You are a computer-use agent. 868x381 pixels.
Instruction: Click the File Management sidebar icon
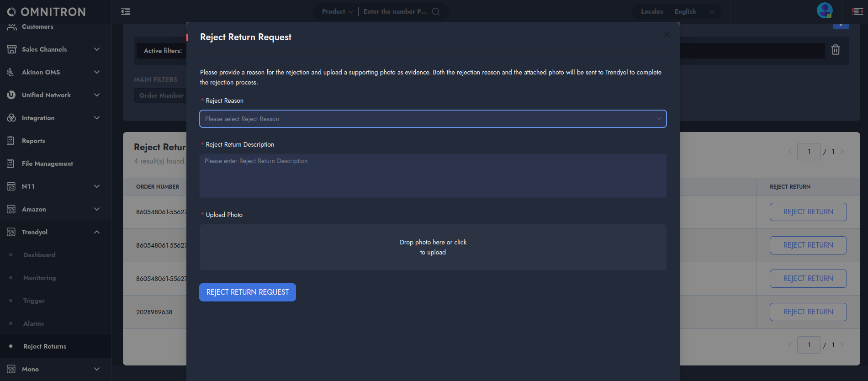(x=11, y=164)
